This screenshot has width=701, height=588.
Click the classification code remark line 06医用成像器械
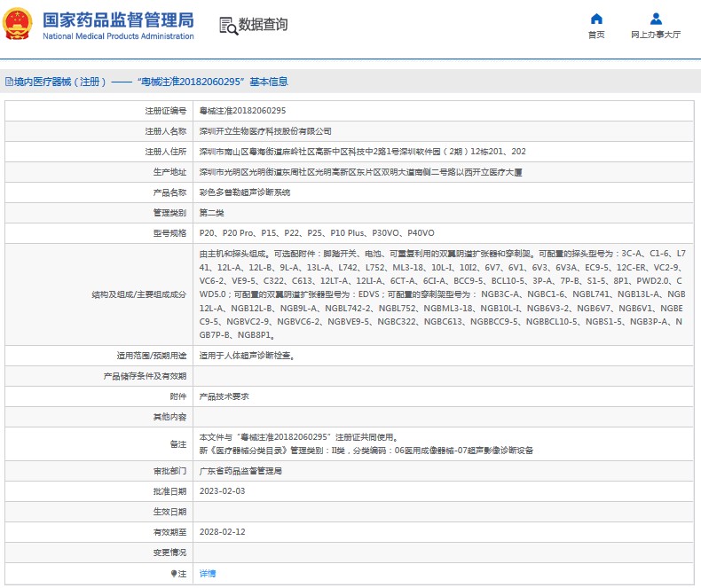pos(366,451)
